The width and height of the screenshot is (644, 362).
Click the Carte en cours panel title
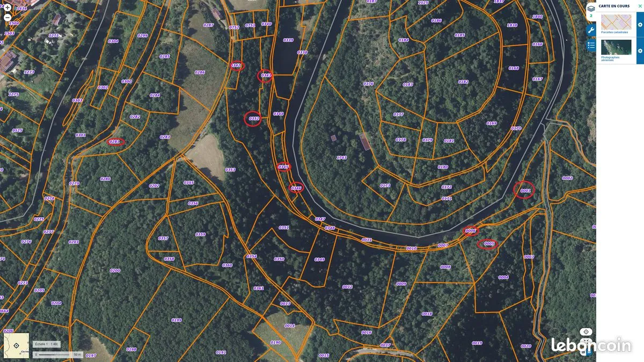pos(614,6)
